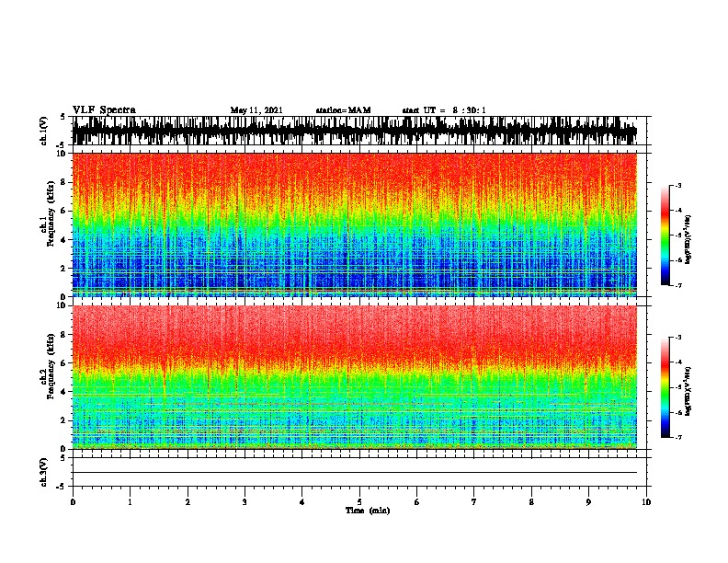This screenshot has height=563, width=728.
Task: Click the "4" tick on the time axis
Action: 302,502
